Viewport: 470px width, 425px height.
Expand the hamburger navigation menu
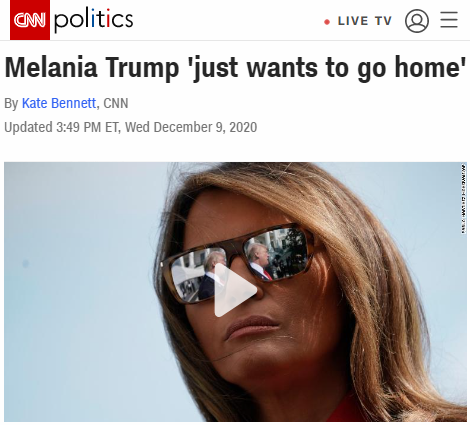coord(449,19)
